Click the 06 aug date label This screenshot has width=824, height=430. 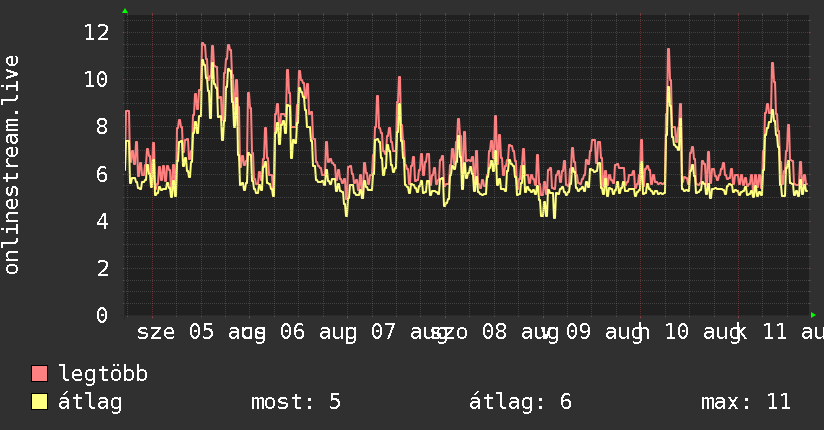click(x=318, y=332)
